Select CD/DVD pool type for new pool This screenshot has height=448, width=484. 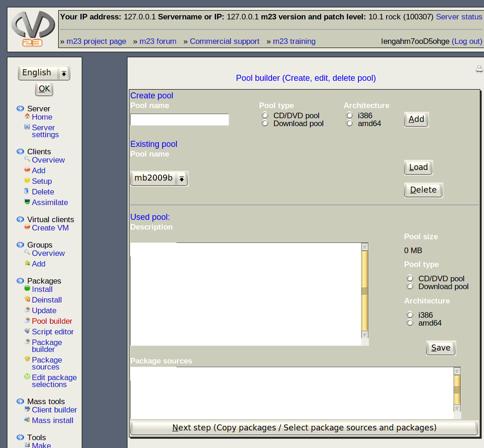pyautogui.click(x=265, y=115)
